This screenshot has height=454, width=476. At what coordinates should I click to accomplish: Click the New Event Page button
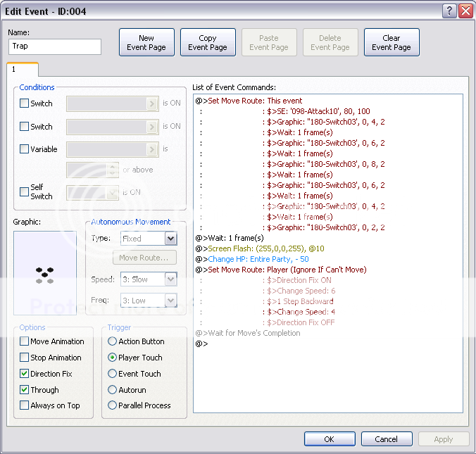tap(146, 43)
